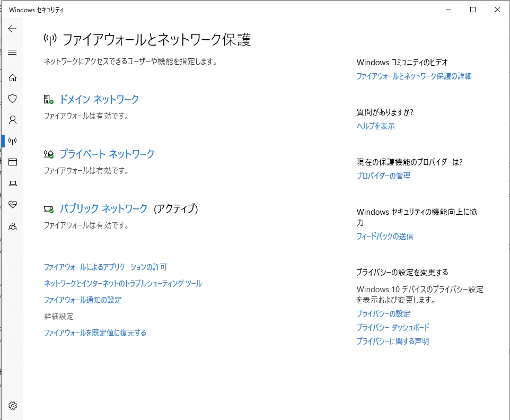Maximize the Windows セキュリティ window
This screenshot has height=420, width=510.
[x=473, y=10]
